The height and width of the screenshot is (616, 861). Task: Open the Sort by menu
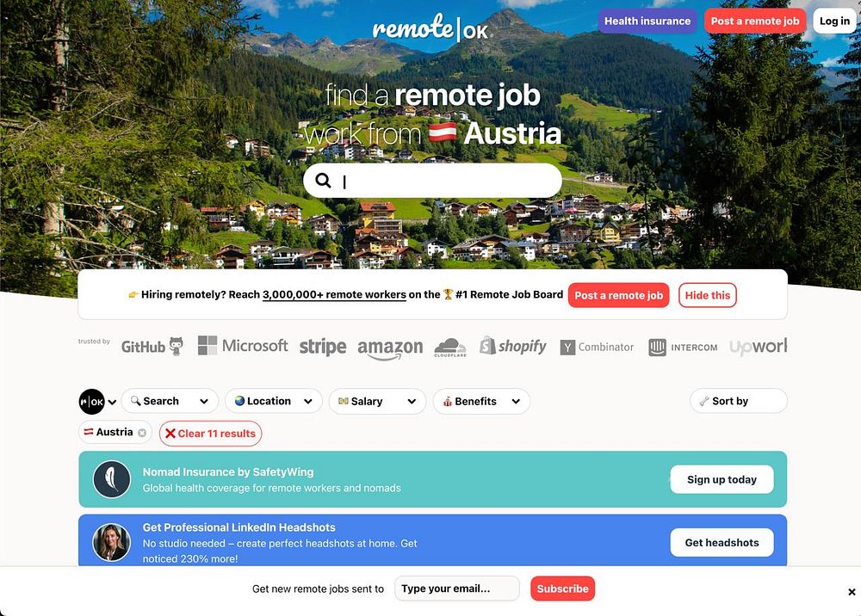tap(739, 401)
